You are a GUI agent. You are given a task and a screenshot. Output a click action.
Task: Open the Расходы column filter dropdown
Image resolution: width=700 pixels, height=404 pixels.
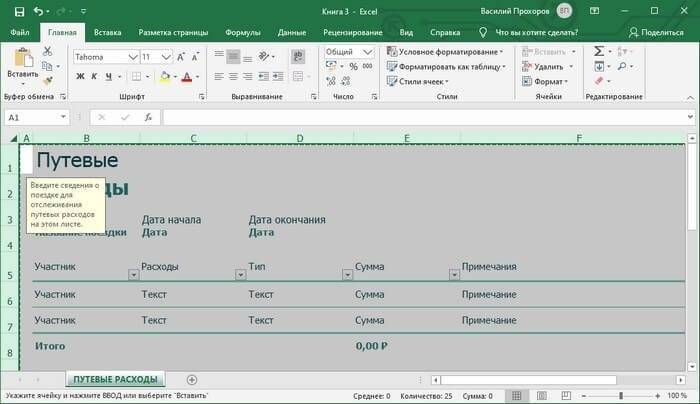pyautogui.click(x=241, y=274)
